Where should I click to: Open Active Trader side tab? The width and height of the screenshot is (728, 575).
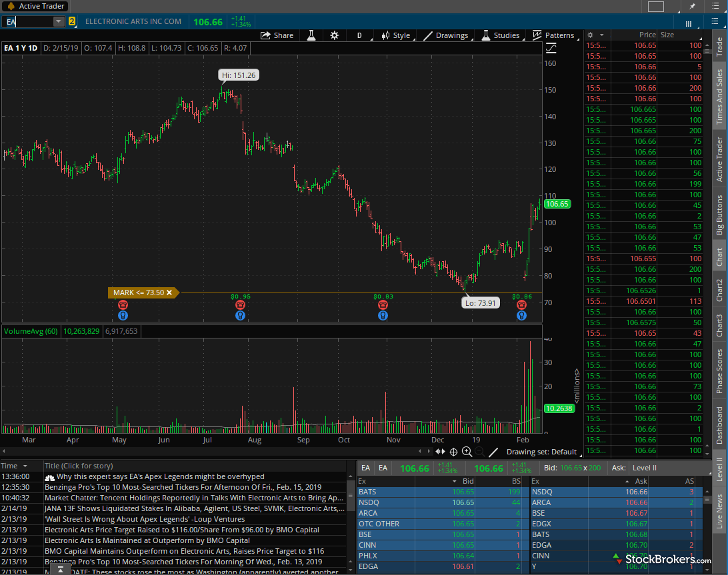tap(719, 159)
